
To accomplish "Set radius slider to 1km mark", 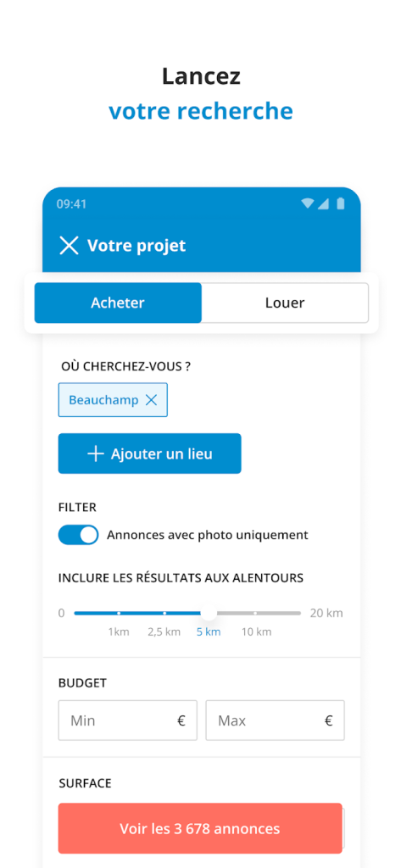I will coord(119,614).
